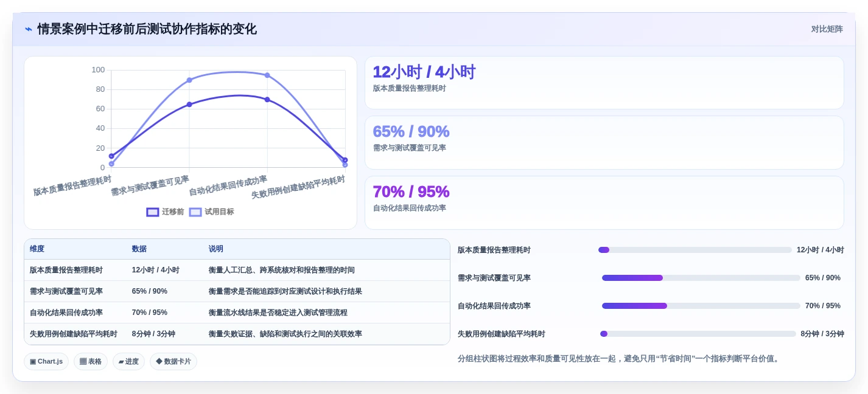This screenshot has height=394, width=868.
Task: Select the 数据卡片 tag chip
Action: point(173,361)
